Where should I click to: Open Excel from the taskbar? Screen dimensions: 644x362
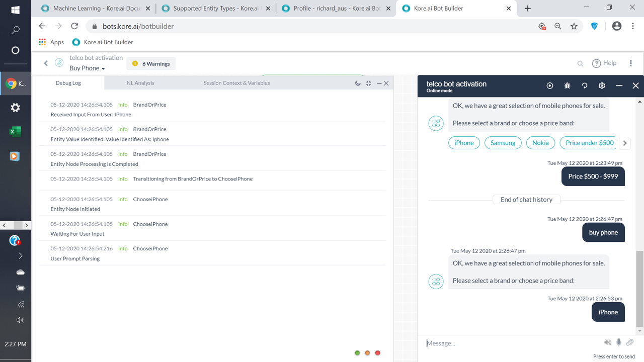[15, 132]
